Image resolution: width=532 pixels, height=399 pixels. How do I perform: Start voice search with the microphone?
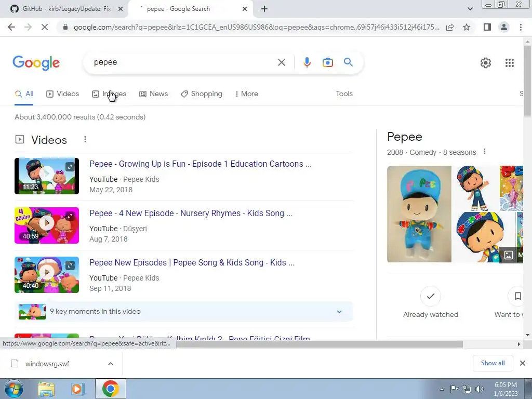[x=307, y=62]
